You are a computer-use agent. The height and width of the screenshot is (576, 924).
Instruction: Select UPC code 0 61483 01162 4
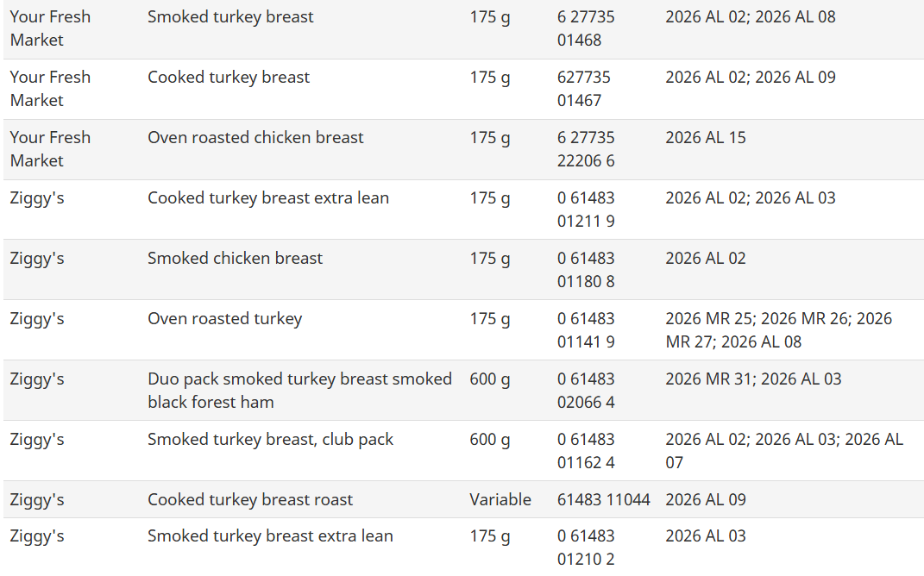(586, 451)
